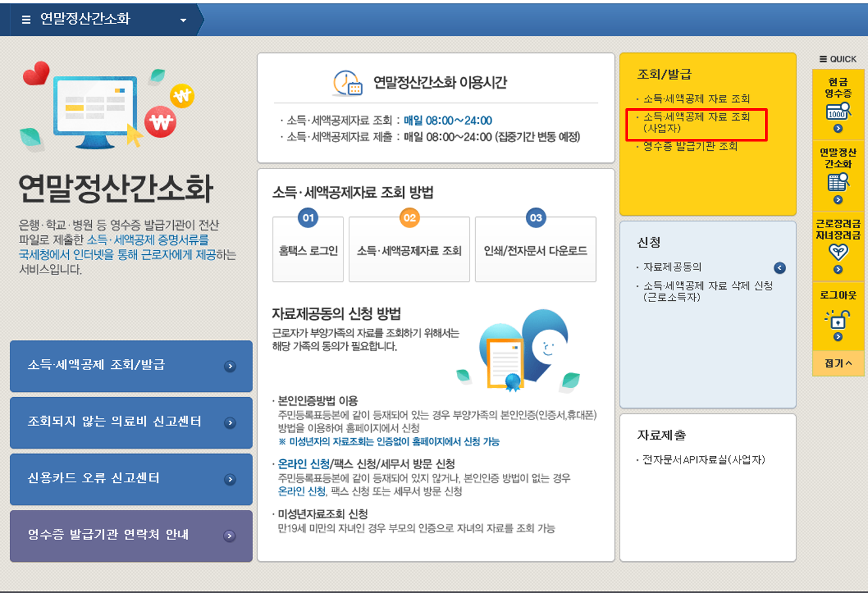Viewport: 868px width, 593px height.
Task: Open 영수증 발급기관 조회 link
Action: pyautogui.click(x=690, y=146)
